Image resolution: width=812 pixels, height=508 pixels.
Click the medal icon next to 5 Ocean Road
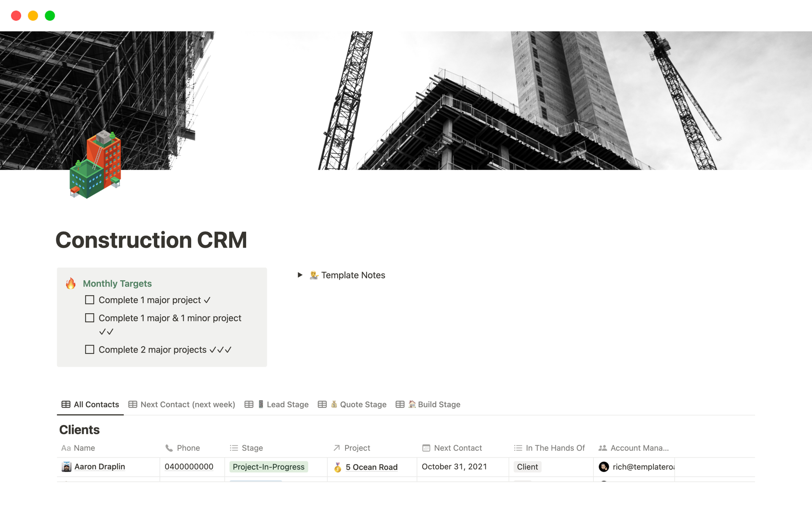pos(337,467)
